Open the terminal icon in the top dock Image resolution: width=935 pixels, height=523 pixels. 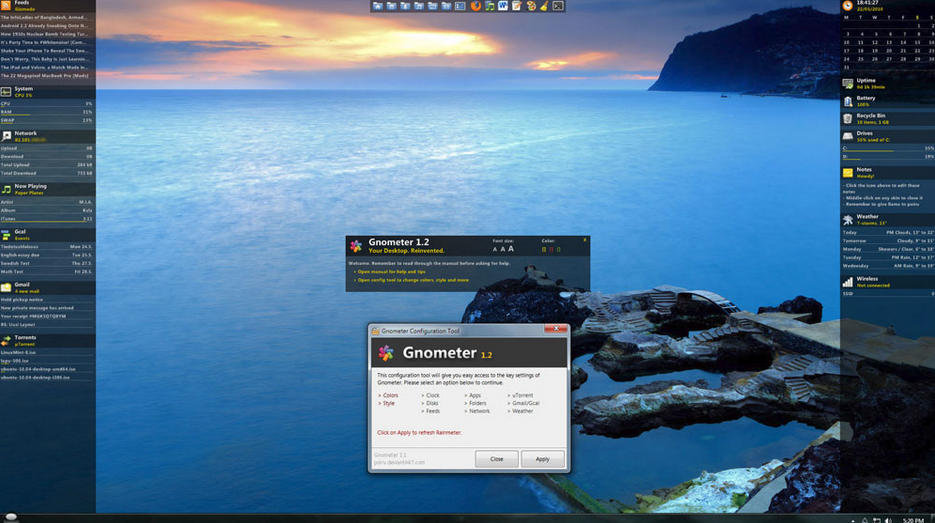(x=558, y=6)
